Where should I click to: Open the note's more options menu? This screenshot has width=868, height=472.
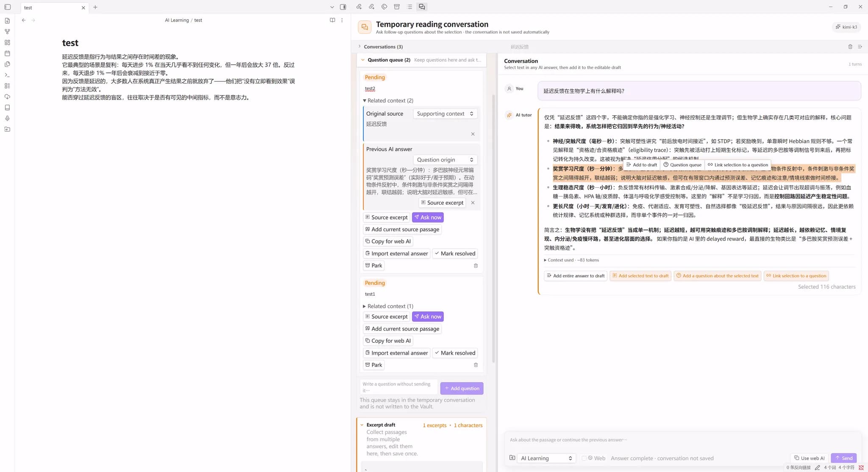[x=342, y=20]
